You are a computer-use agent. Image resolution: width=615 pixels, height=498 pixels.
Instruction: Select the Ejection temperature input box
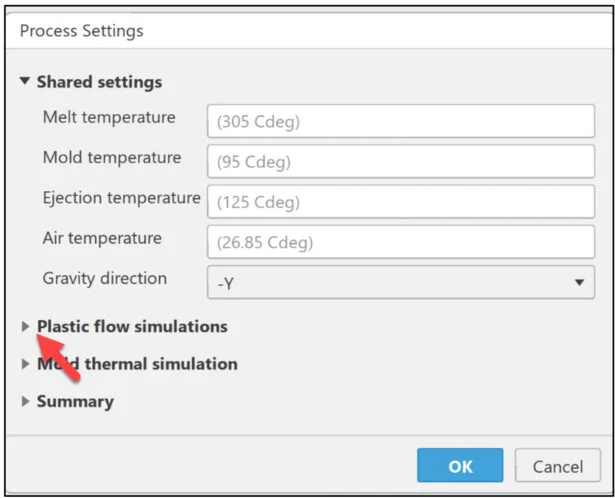pos(401,202)
